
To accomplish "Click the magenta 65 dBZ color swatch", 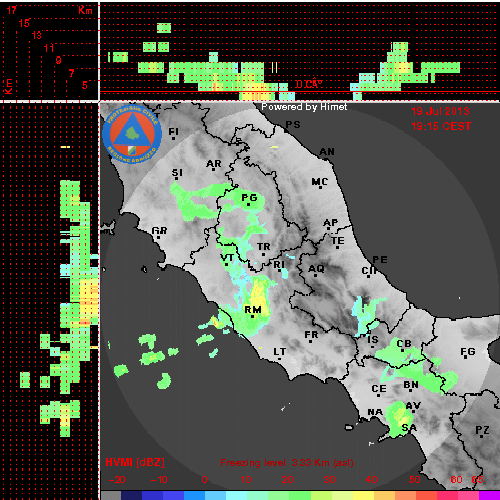I will click(489, 495).
